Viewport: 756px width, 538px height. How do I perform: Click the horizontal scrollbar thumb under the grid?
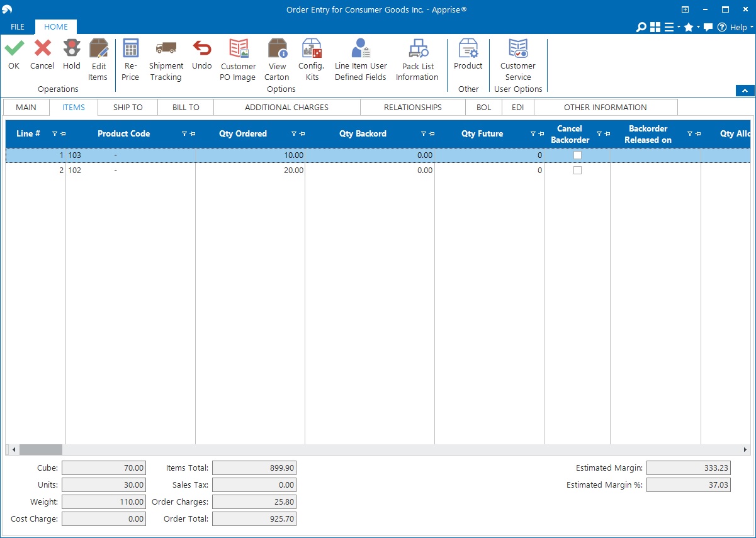pyautogui.click(x=41, y=450)
